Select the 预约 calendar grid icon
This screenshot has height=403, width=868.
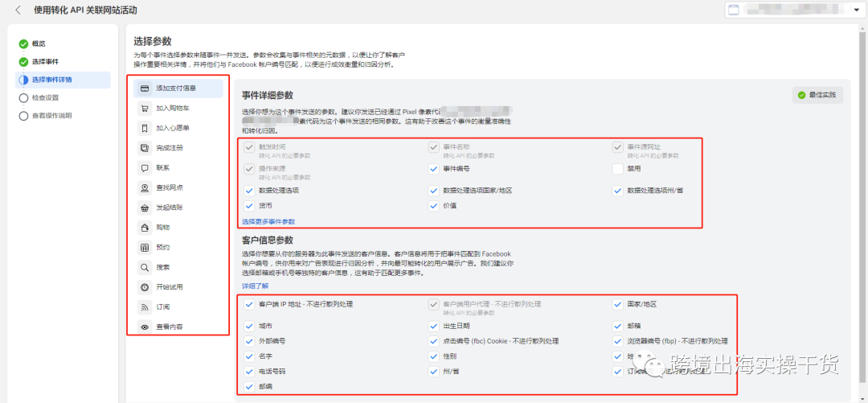[145, 247]
